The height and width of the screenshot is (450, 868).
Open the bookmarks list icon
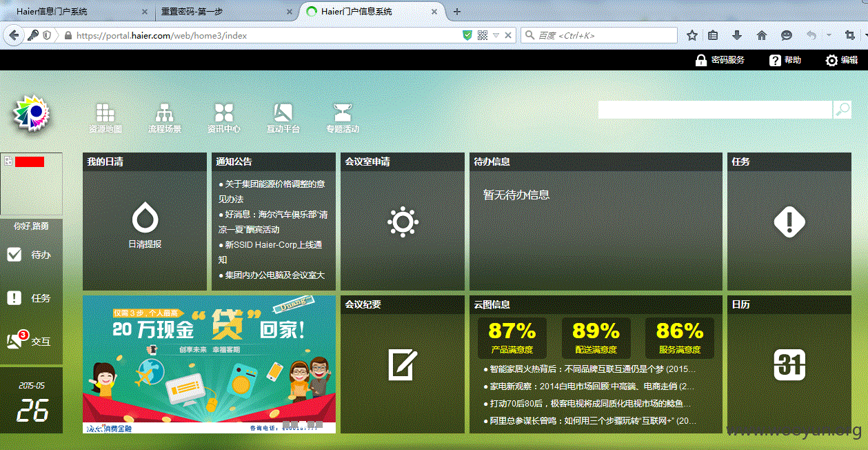click(x=714, y=35)
